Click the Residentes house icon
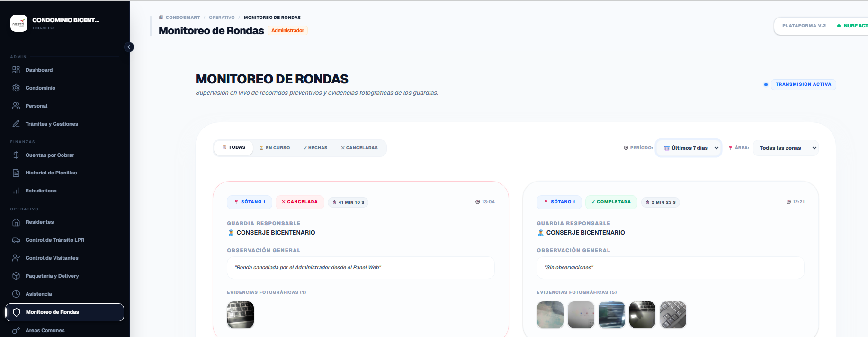The height and width of the screenshot is (337, 868). click(x=16, y=222)
